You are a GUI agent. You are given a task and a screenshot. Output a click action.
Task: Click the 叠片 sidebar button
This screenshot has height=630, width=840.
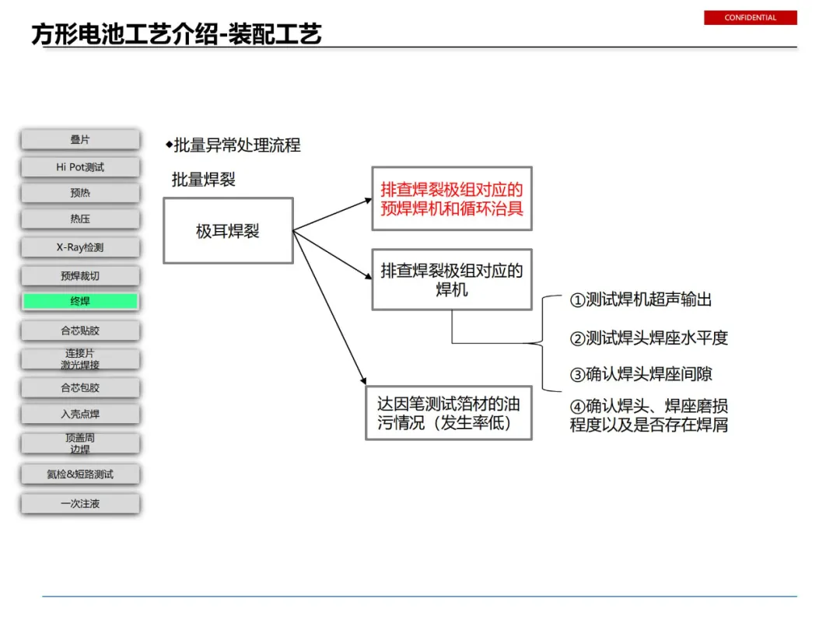click(x=80, y=140)
